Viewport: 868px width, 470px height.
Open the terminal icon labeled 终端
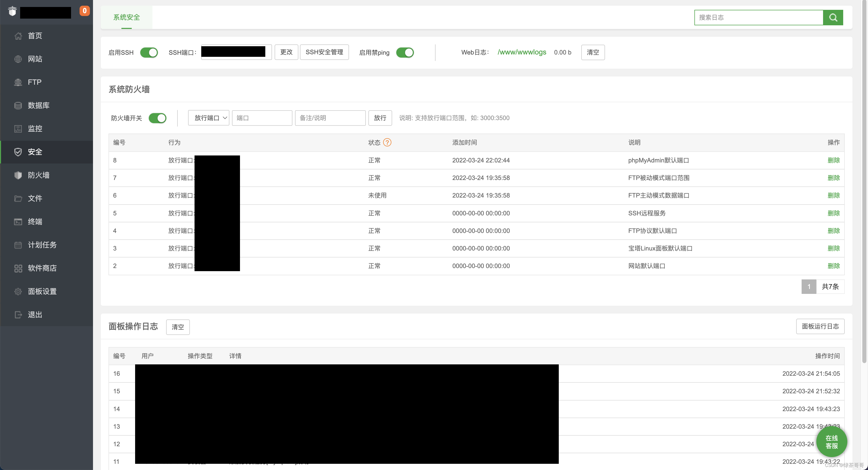click(18, 222)
